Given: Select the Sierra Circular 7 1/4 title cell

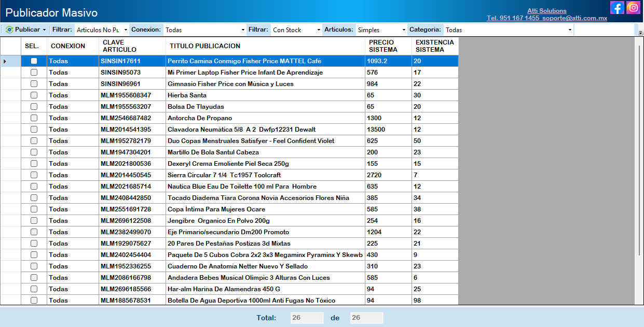Looking at the screenshot, I should [x=265, y=175].
